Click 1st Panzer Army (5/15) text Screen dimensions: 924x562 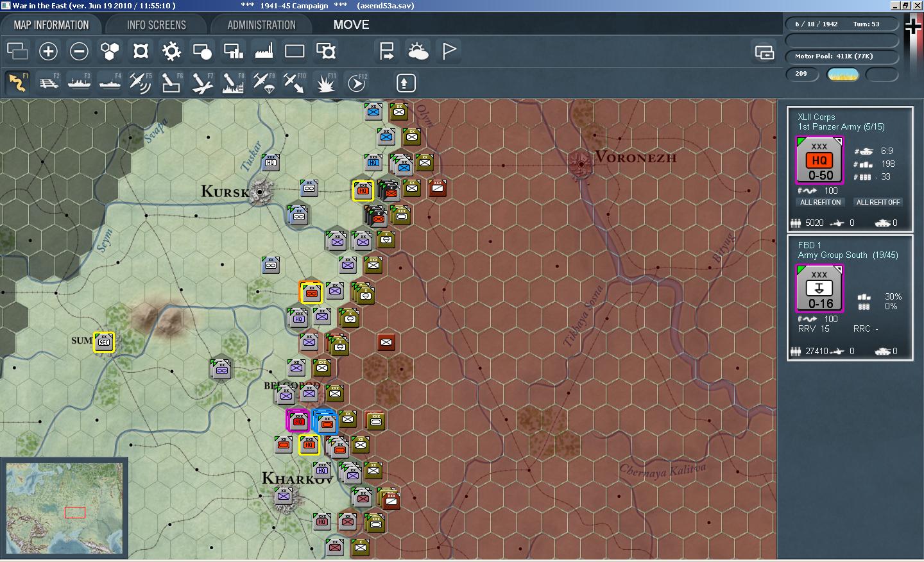(x=841, y=126)
